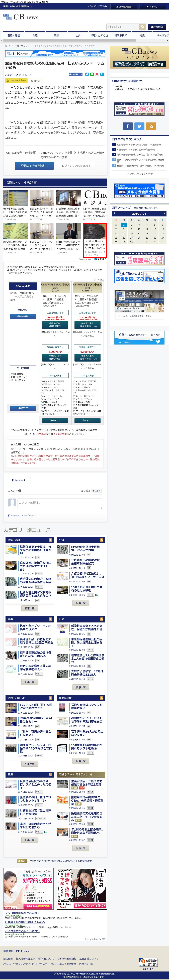This screenshot has width=169, height=980.
Task: Click the Facebook comment plugin link
Action: tap(22, 516)
